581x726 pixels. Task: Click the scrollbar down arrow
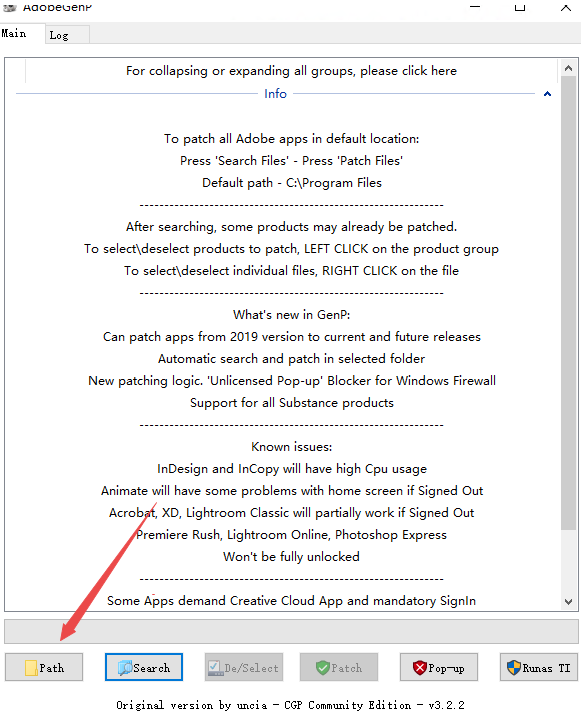[569, 601]
